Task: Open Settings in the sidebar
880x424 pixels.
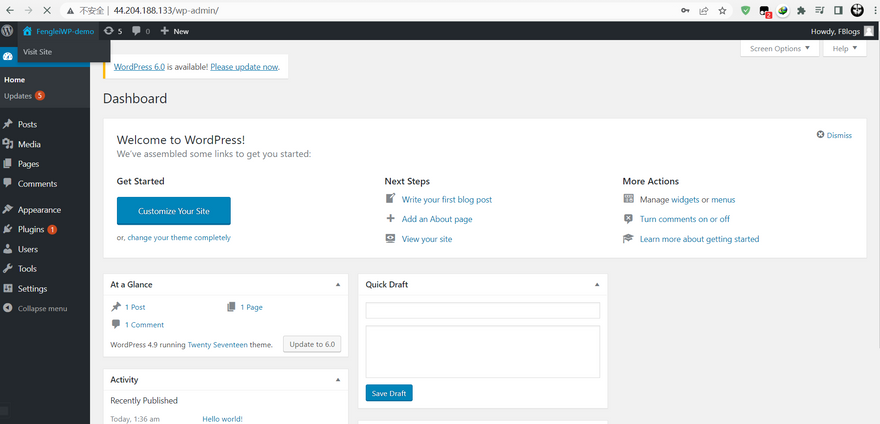Action: [x=32, y=289]
